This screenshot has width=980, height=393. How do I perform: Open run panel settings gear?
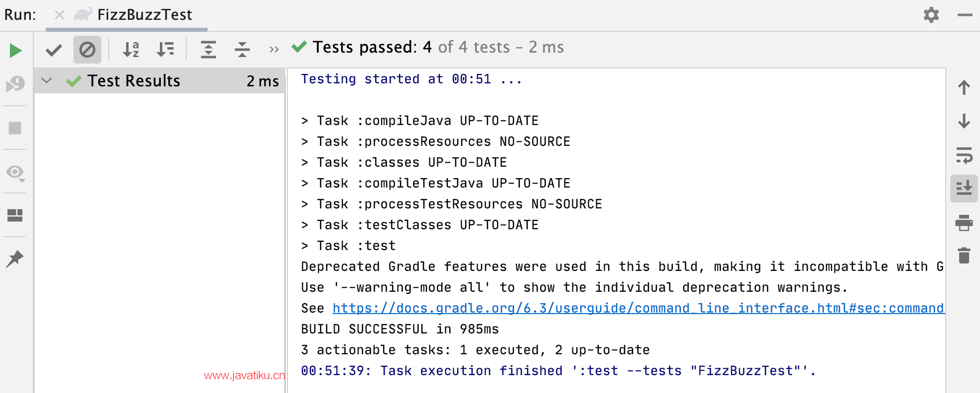click(x=931, y=15)
